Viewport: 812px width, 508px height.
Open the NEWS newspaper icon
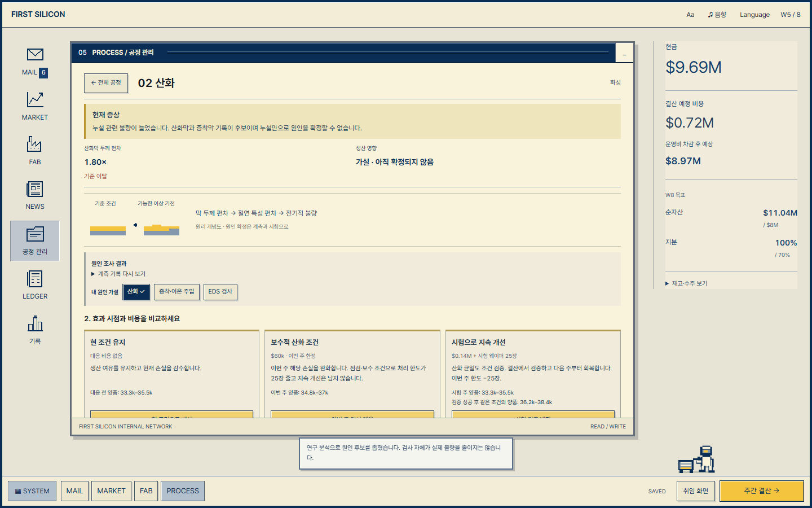point(35,196)
